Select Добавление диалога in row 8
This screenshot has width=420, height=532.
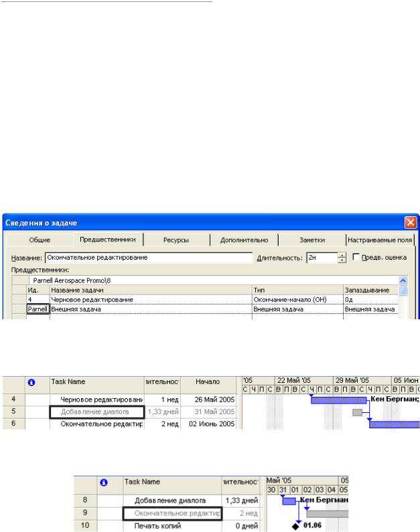pyautogui.click(x=172, y=501)
